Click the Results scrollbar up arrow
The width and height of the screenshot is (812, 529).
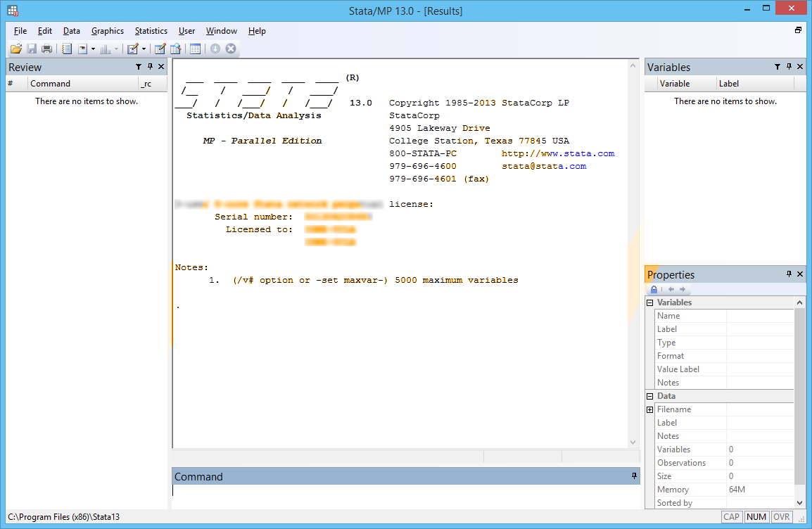pyautogui.click(x=633, y=65)
